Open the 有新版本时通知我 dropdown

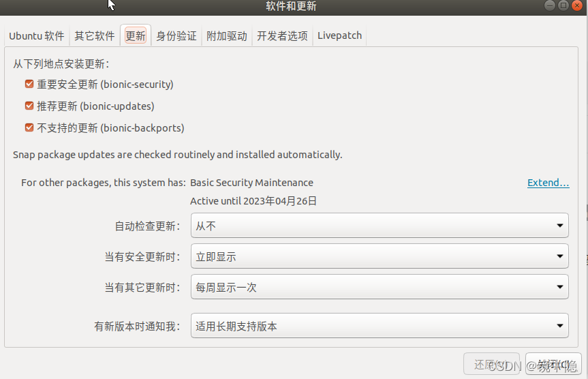[380, 326]
